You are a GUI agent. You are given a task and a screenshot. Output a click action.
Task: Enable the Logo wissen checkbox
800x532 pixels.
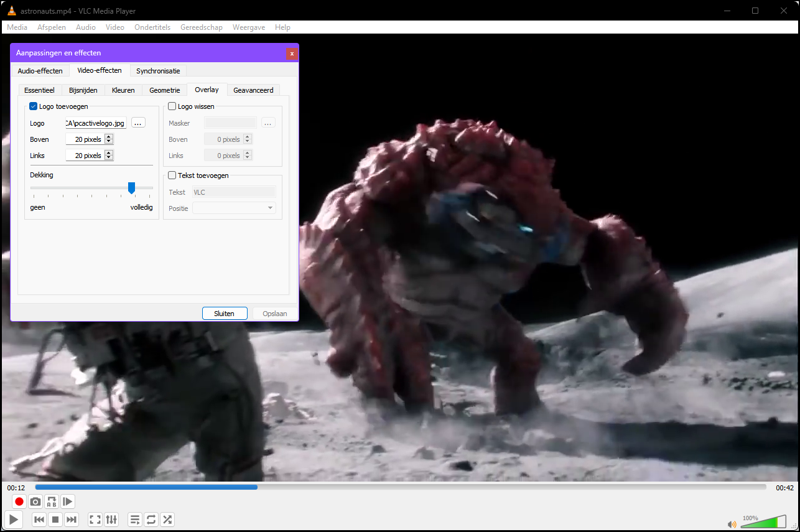coord(172,106)
